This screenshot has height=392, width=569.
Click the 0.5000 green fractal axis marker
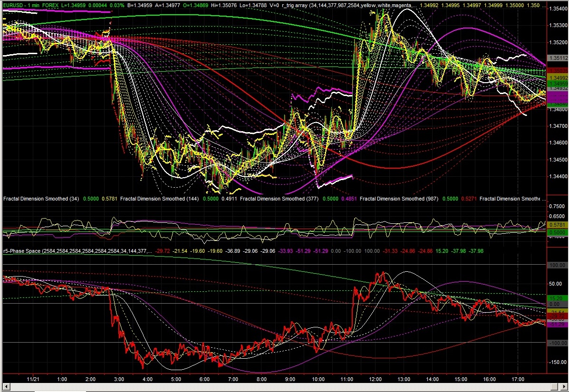[557, 232]
